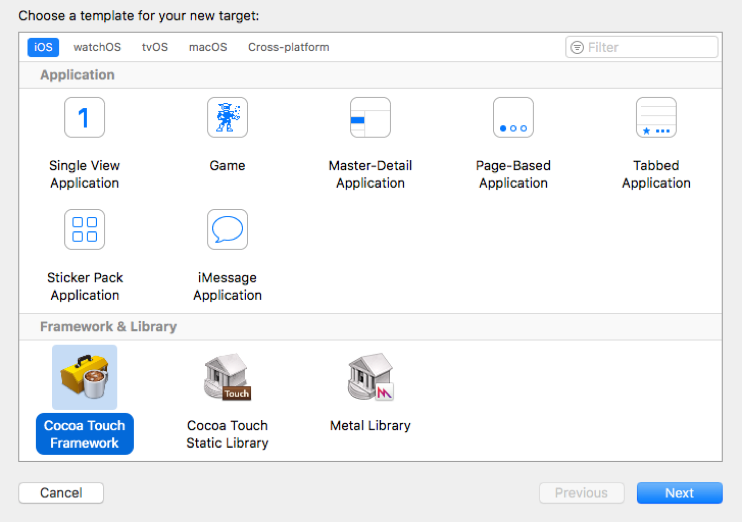Switch to the watchOS tab
This screenshot has width=742, height=522.
tap(96, 47)
